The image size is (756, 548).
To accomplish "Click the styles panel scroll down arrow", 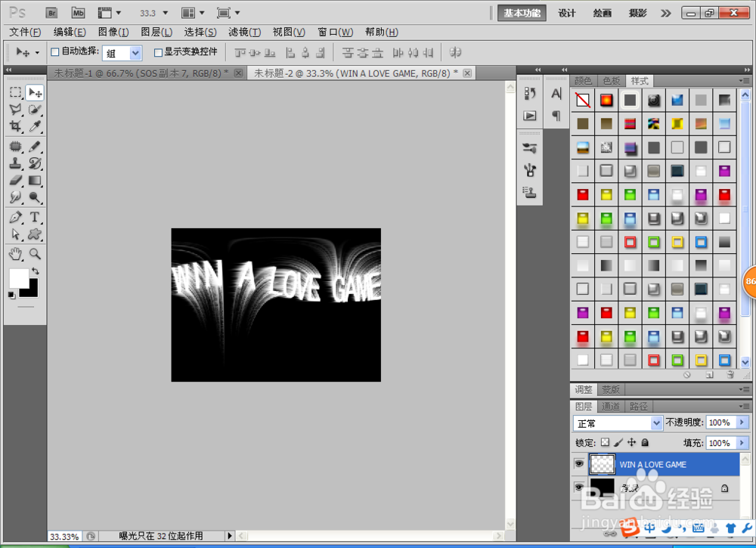I will tap(745, 361).
